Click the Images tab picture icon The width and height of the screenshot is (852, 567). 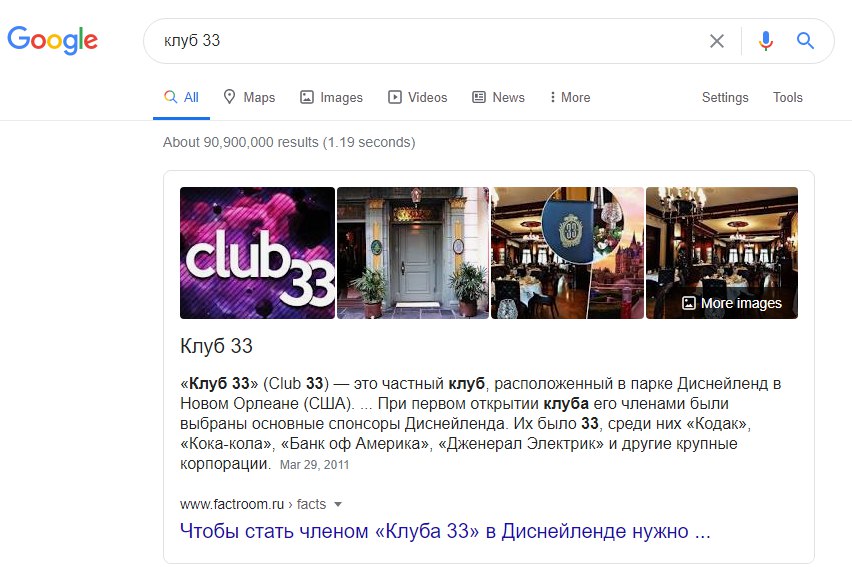click(307, 97)
